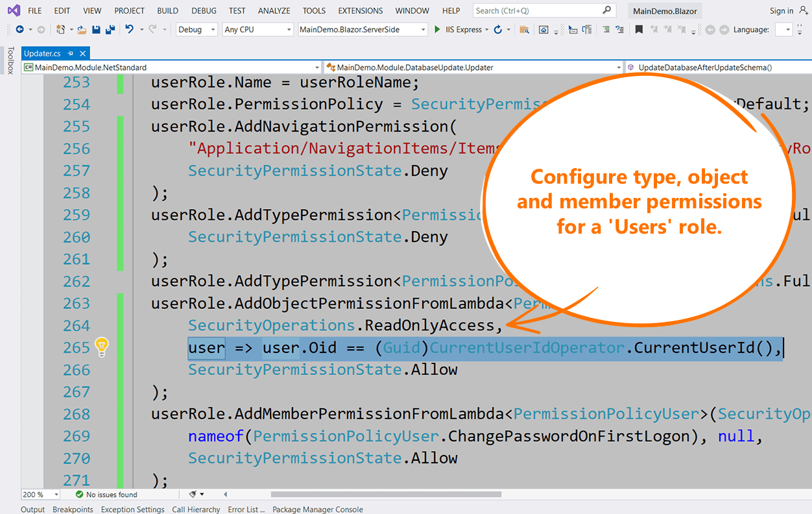Open the EXTENSIONS menu
812x514 pixels.
pos(361,11)
